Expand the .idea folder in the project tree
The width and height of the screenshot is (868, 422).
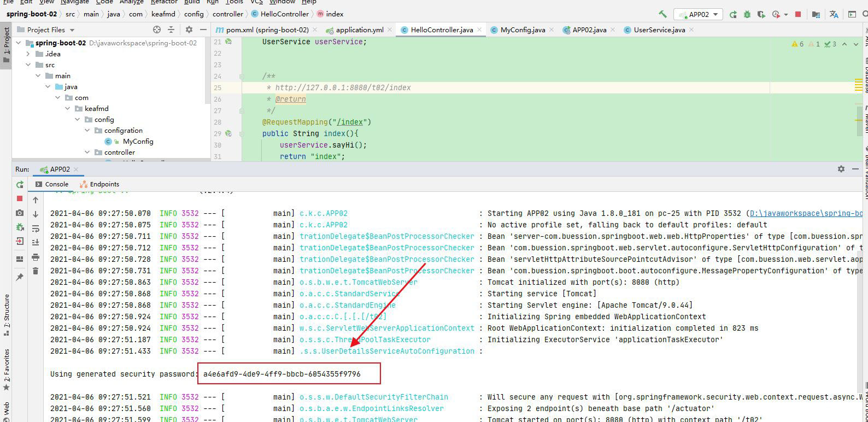(x=28, y=54)
